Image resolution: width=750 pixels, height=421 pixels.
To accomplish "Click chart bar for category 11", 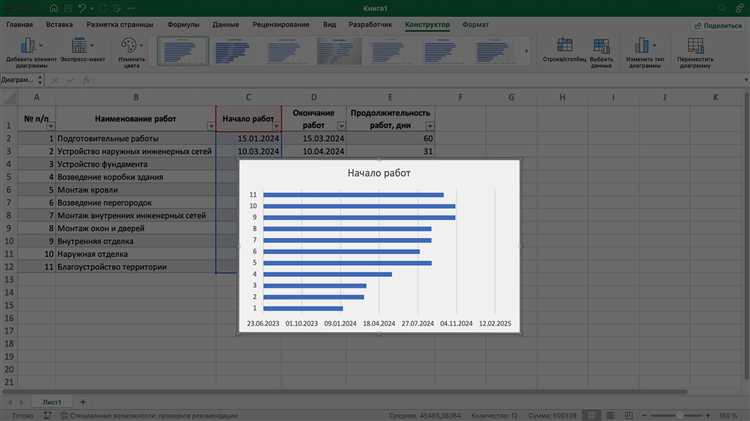I will click(353, 195).
